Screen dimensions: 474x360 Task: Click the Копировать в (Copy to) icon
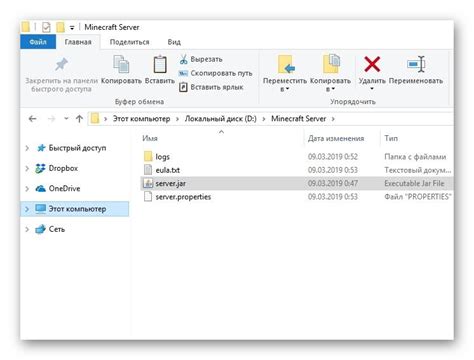(331, 64)
